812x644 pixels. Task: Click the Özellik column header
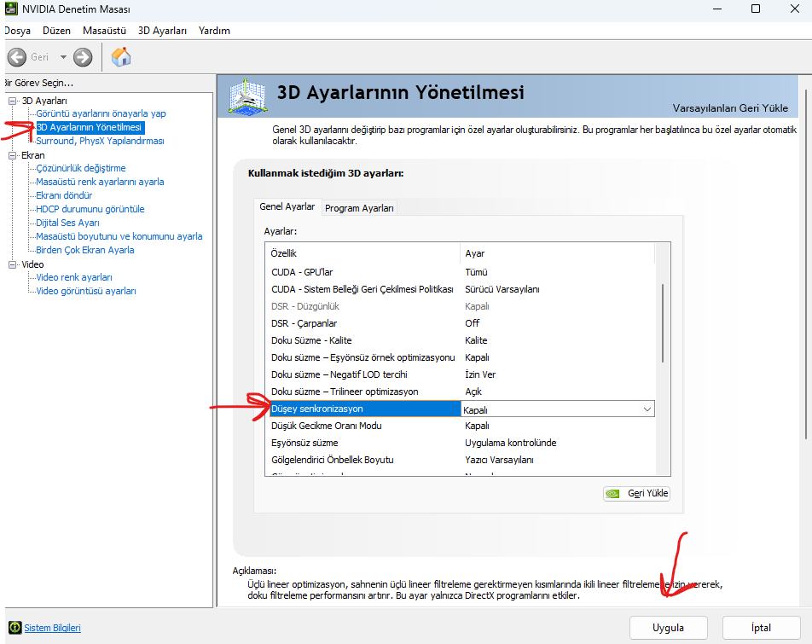[362, 253]
